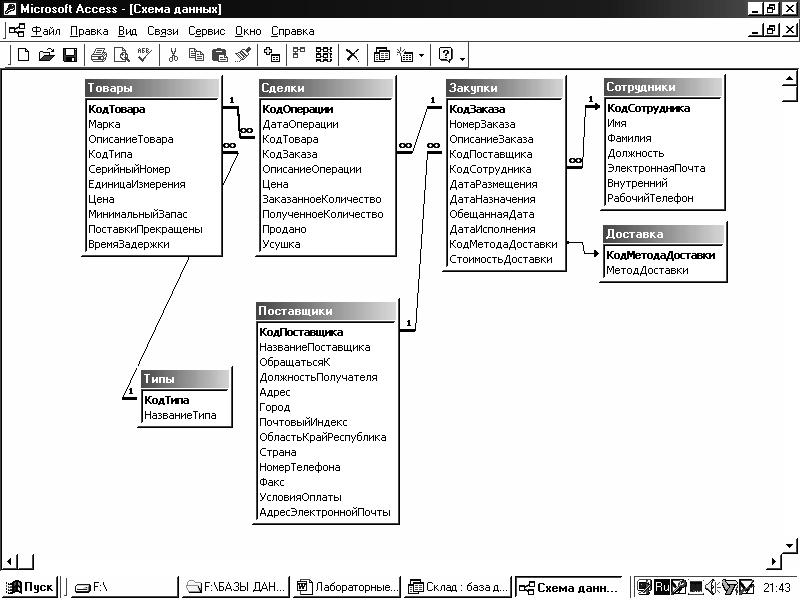This screenshot has width=800, height=600.
Task: Expand toolbar options arrow next to Help
Action: point(462,59)
